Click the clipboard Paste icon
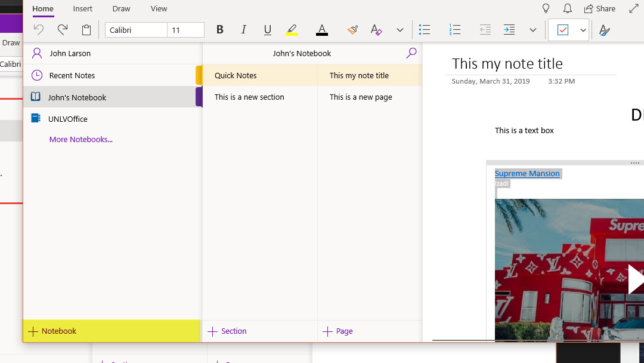644x363 pixels. pos(86,30)
